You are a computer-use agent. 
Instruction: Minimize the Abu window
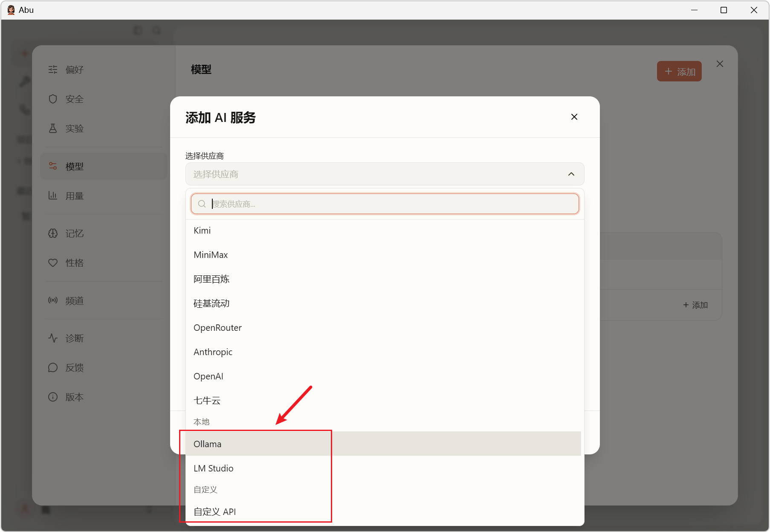[x=694, y=10]
